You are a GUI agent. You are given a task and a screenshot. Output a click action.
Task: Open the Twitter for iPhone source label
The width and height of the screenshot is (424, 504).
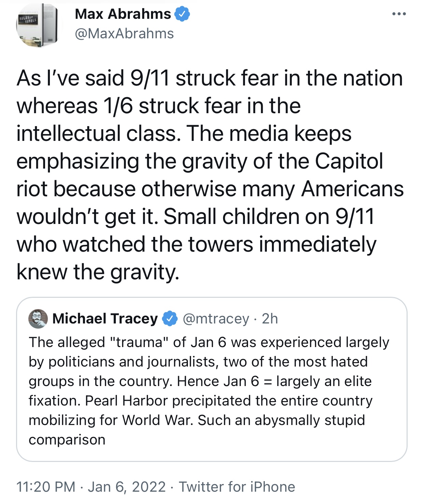tap(237, 487)
